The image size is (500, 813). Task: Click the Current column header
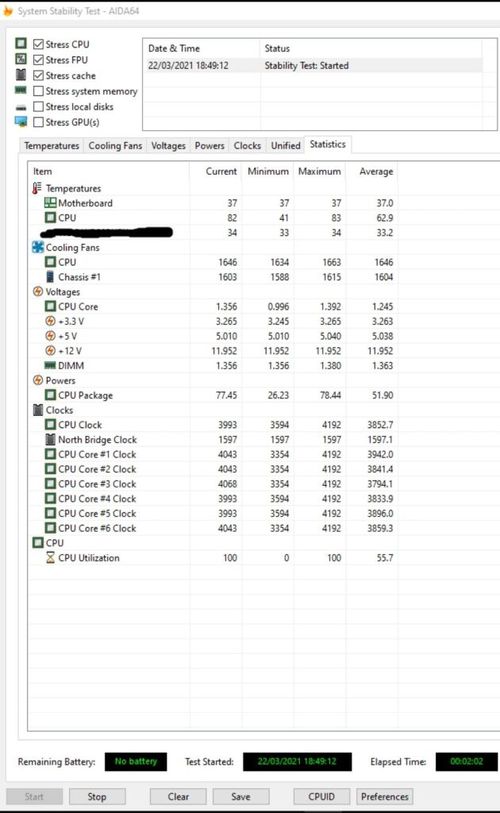click(x=216, y=171)
